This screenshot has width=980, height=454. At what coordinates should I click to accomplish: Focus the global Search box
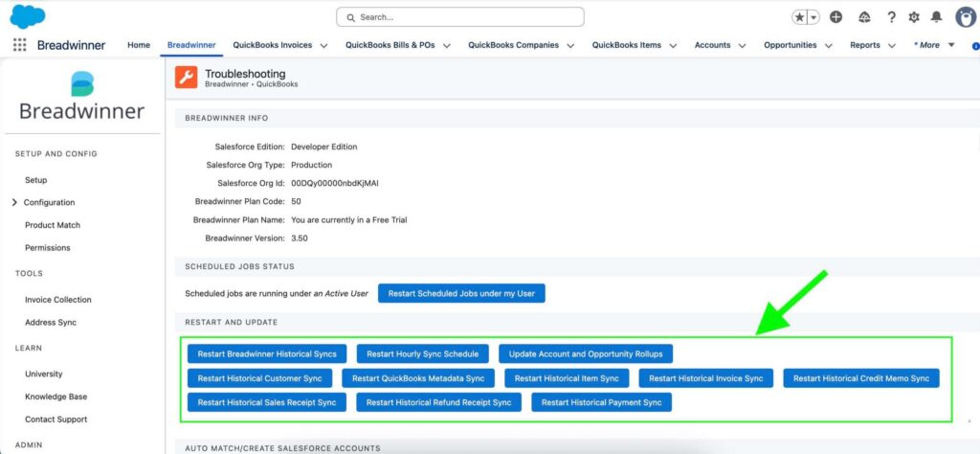point(460,17)
